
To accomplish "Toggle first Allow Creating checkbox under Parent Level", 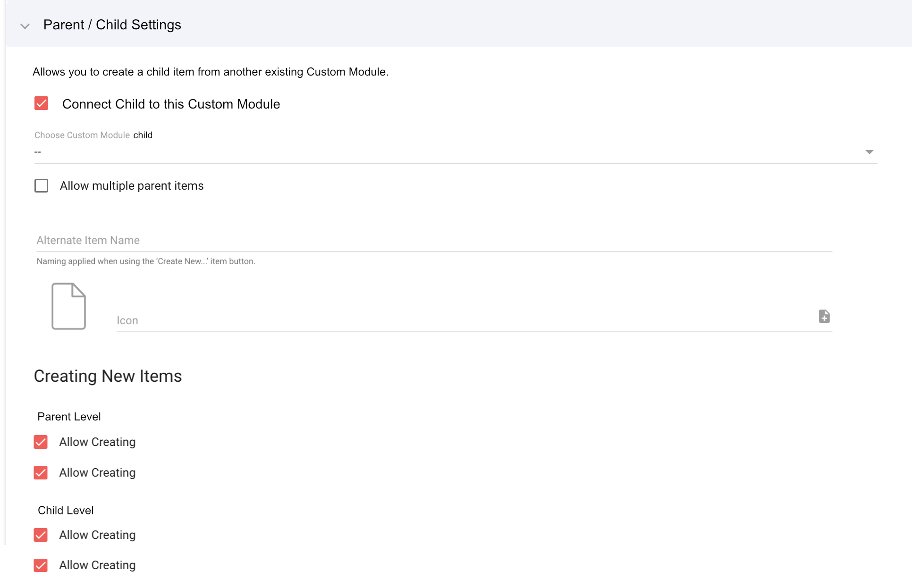I will pyautogui.click(x=41, y=442).
